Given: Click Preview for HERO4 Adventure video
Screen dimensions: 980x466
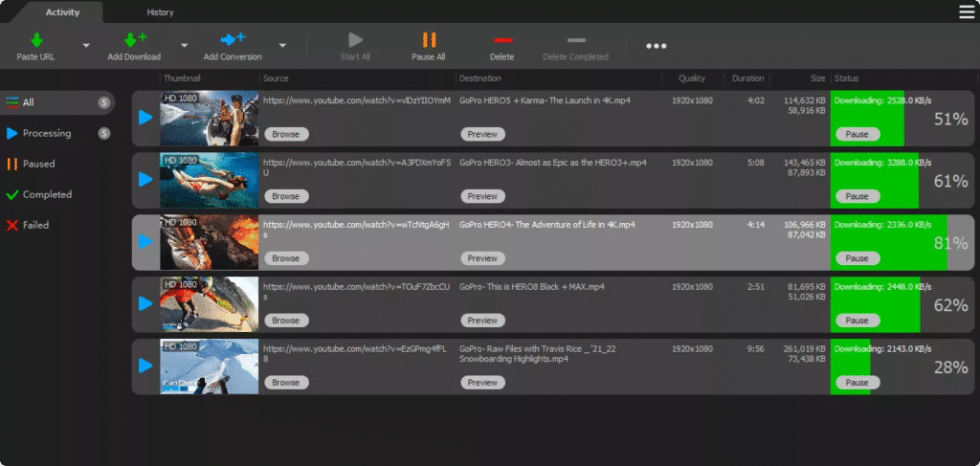Looking at the screenshot, I should coord(482,258).
